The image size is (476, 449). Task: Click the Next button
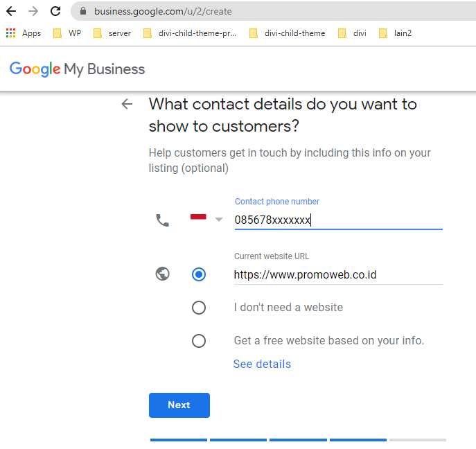click(179, 405)
